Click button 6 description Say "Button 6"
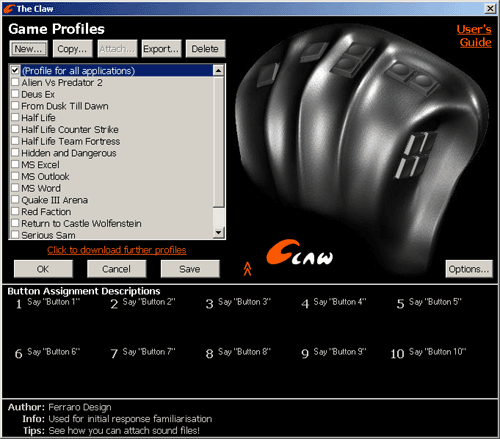 coord(54,352)
